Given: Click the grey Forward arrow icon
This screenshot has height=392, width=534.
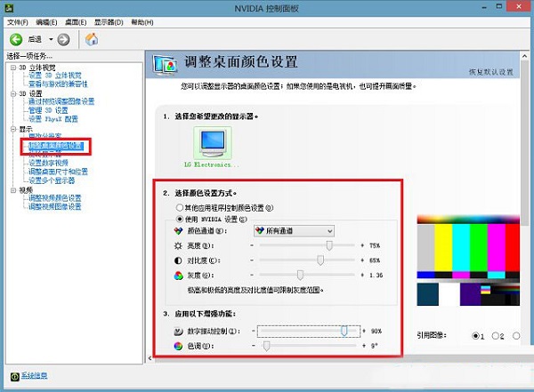Looking at the screenshot, I should coord(63,39).
